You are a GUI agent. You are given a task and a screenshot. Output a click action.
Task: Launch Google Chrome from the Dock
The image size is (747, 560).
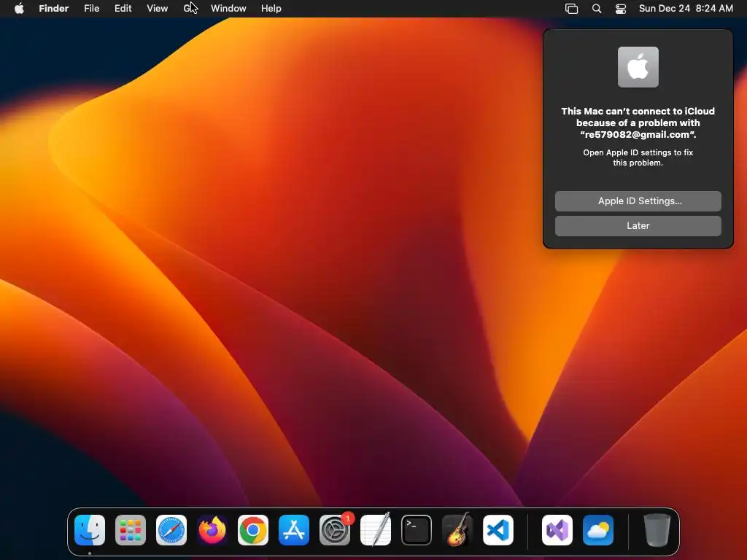253,529
